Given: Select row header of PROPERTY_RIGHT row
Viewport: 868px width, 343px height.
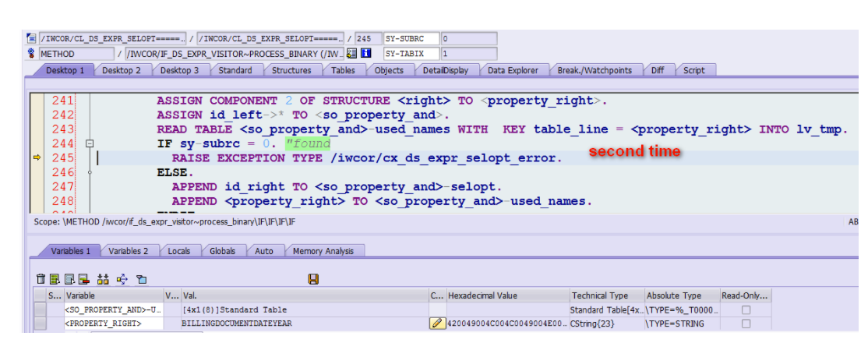Looking at the screenshot, I should [x=40, y=323].
